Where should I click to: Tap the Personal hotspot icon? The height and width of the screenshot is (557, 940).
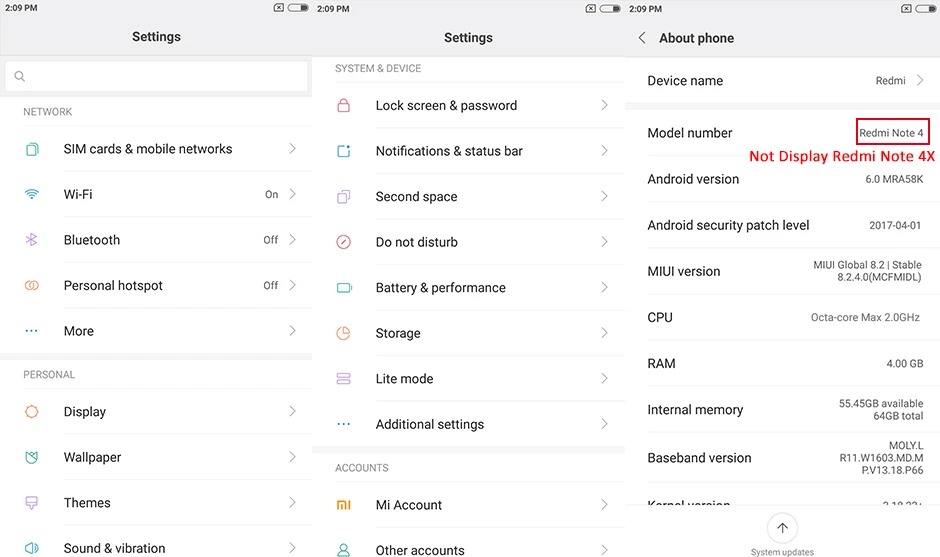(x=32, y=285)
